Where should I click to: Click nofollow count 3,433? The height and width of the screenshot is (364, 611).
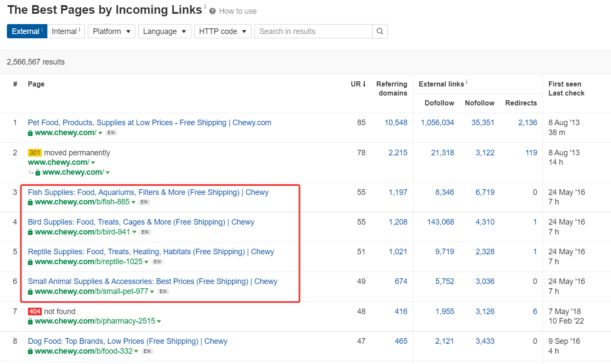[485, 341]
